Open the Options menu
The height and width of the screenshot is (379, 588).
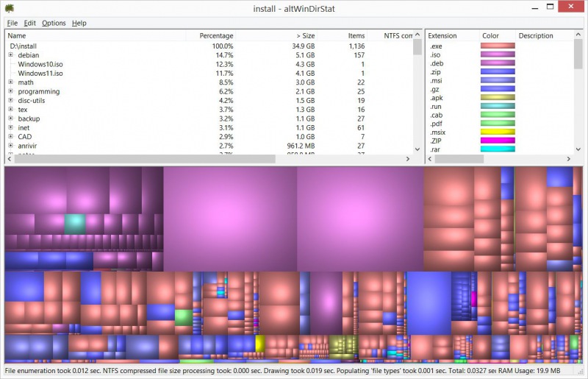pos(54,23)
